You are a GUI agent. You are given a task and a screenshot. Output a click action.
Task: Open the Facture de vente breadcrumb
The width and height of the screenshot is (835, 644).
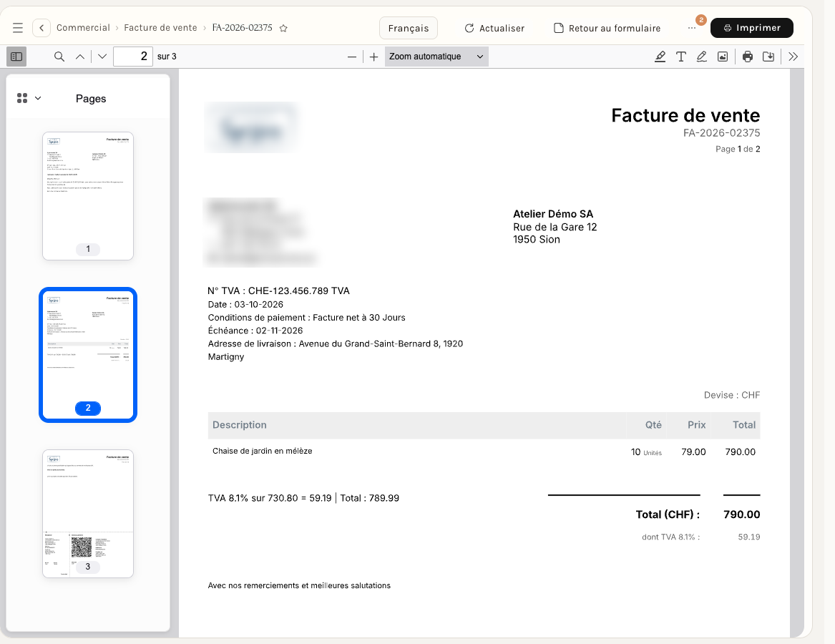pos(160,28)
